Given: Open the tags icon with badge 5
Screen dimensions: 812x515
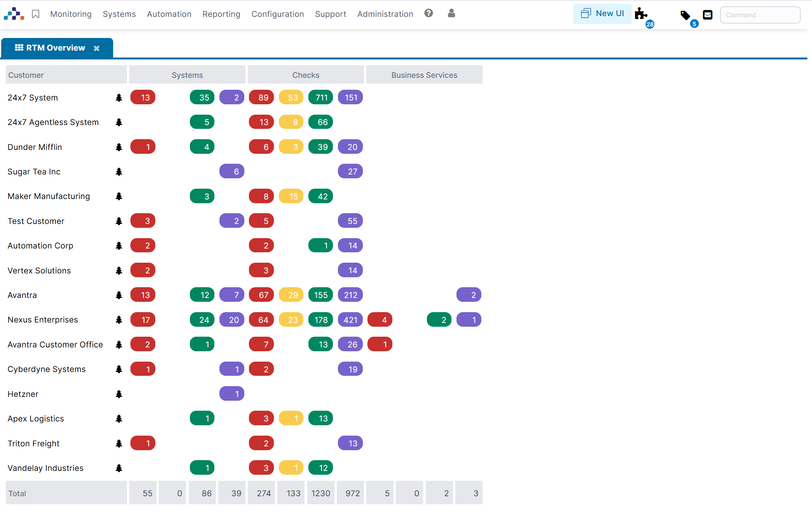Looking at the screenshot, I should coord(685,15).
